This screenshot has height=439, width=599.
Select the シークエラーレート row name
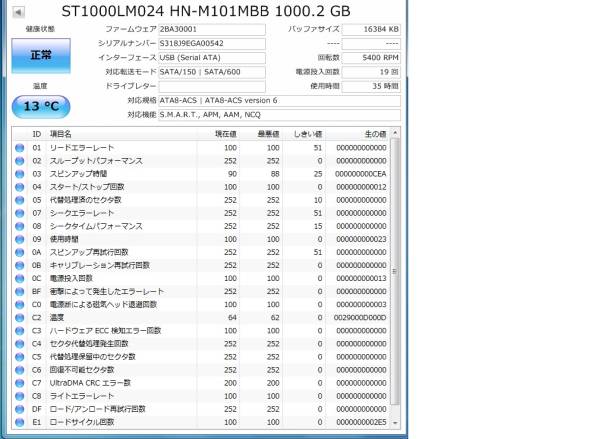coord(82,213)
